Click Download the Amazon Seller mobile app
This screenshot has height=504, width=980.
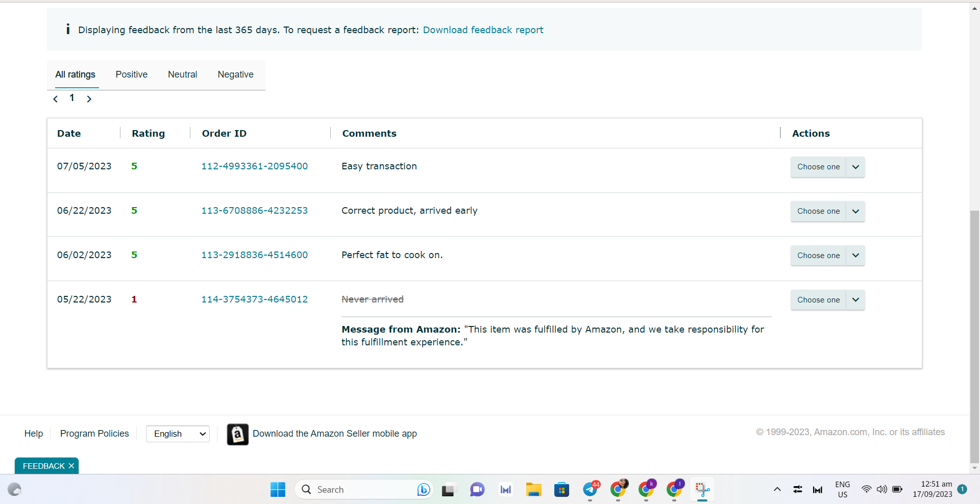coord(335,434)
